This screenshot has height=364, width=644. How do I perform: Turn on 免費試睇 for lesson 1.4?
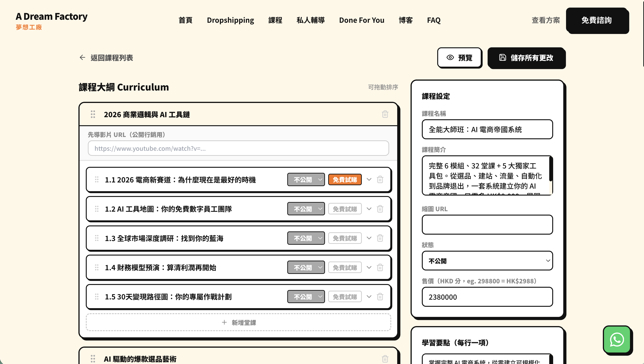pyautogui.click(x=345, y=267)
